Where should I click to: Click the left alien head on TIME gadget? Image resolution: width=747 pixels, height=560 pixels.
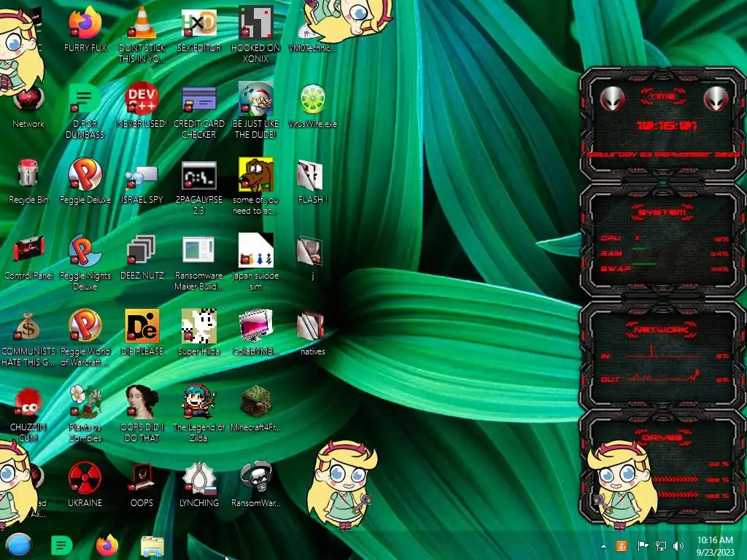(612, 99)
